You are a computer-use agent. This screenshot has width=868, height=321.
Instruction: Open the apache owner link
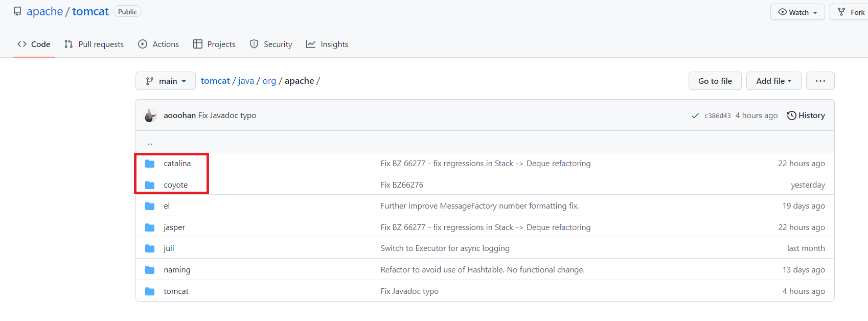coord(44,11)
